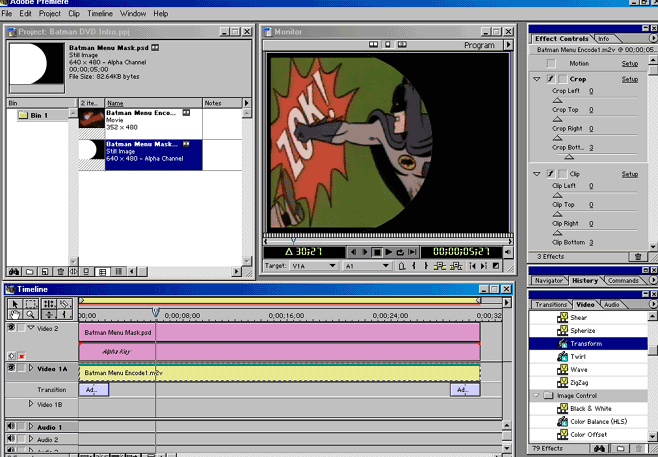Collapse the Clip effect settings

[x=537, y=174]
